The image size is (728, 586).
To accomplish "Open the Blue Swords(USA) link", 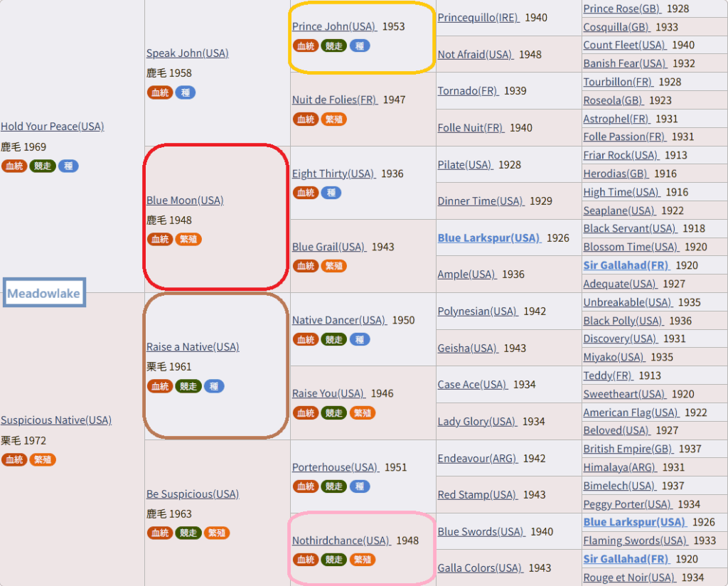I will (x=481, y=532).
